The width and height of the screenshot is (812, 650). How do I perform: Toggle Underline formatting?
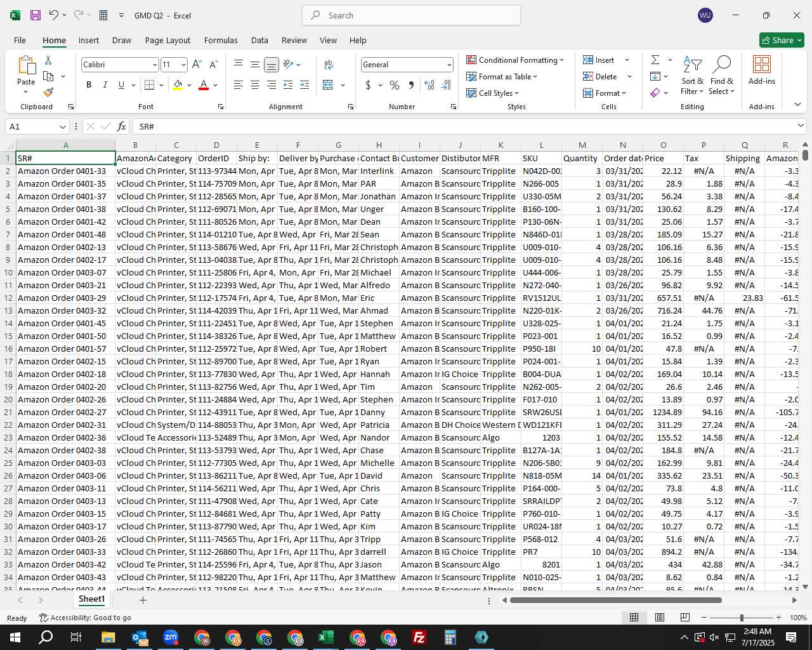point(121,85)
